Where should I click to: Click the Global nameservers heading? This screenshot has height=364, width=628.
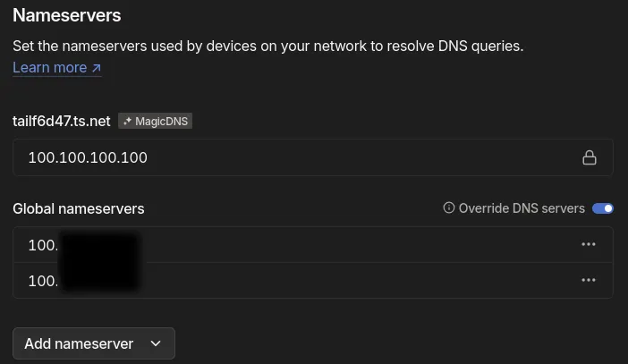[x=79, y=208]
